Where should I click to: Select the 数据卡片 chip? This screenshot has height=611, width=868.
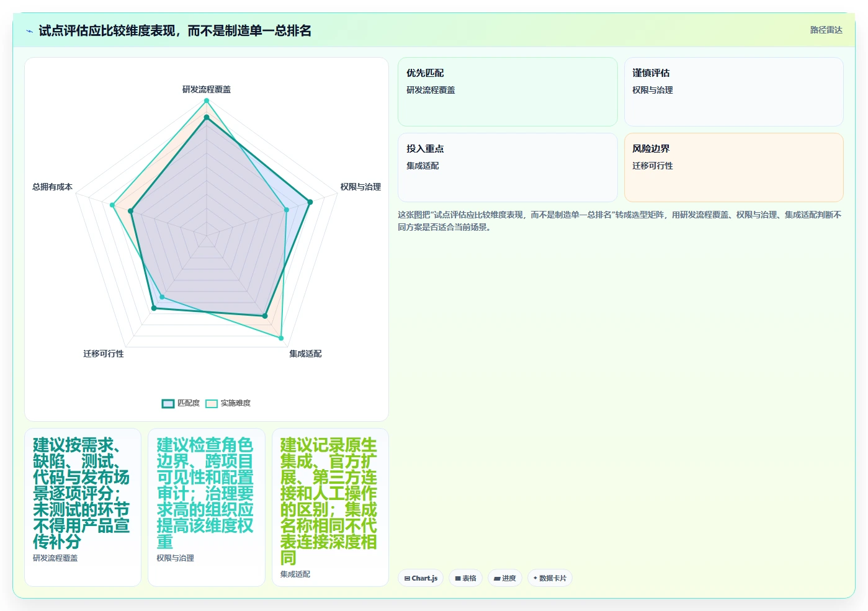[x=550, y=578]
